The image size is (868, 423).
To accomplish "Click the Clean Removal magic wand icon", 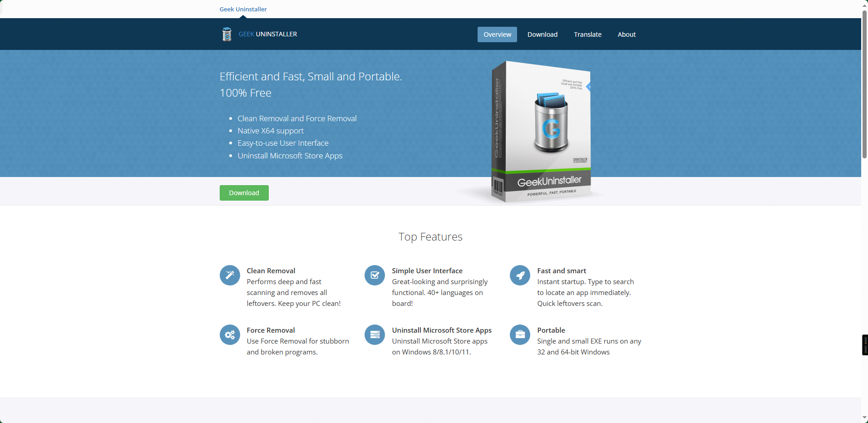I will tap(230, 275).
